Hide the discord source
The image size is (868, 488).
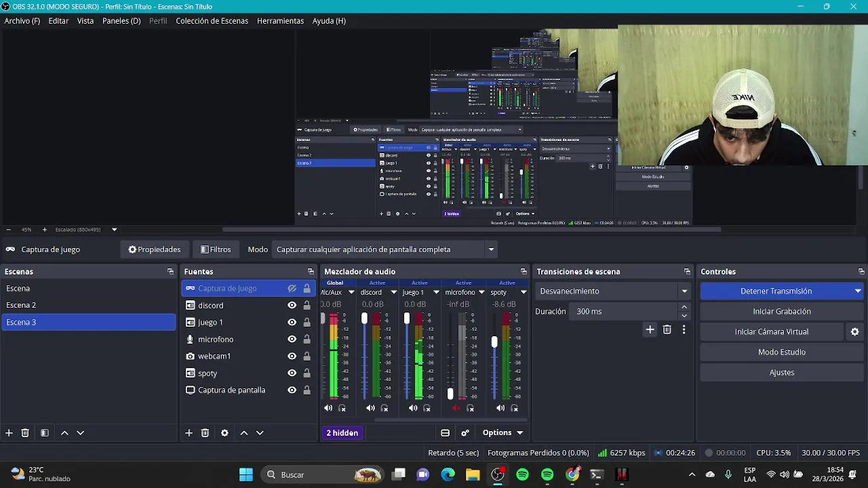pyautogui.click(x=292, y=305)
